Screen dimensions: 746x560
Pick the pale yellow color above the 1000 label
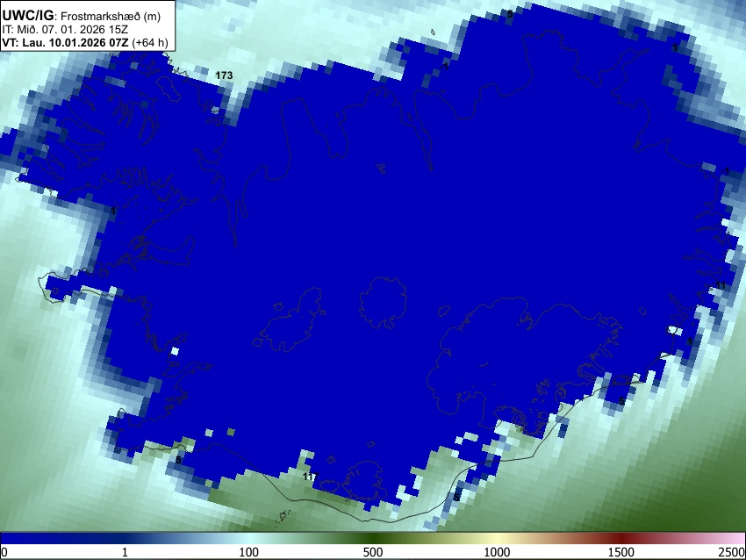coord(497,539)
